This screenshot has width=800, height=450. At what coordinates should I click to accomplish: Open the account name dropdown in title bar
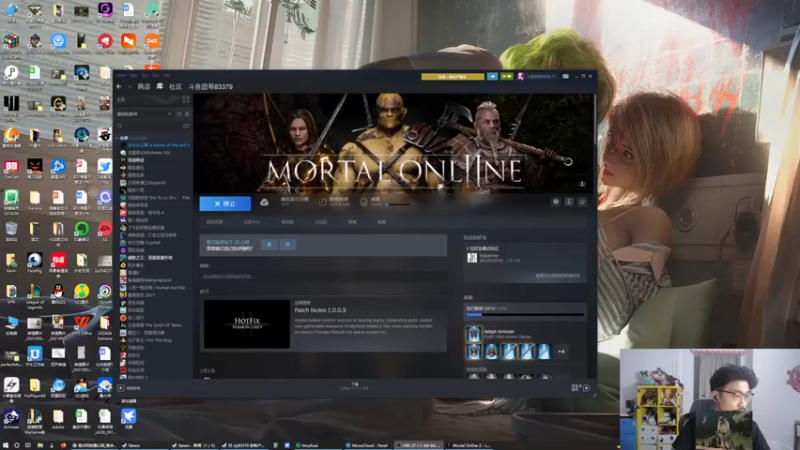pos(541,77)
